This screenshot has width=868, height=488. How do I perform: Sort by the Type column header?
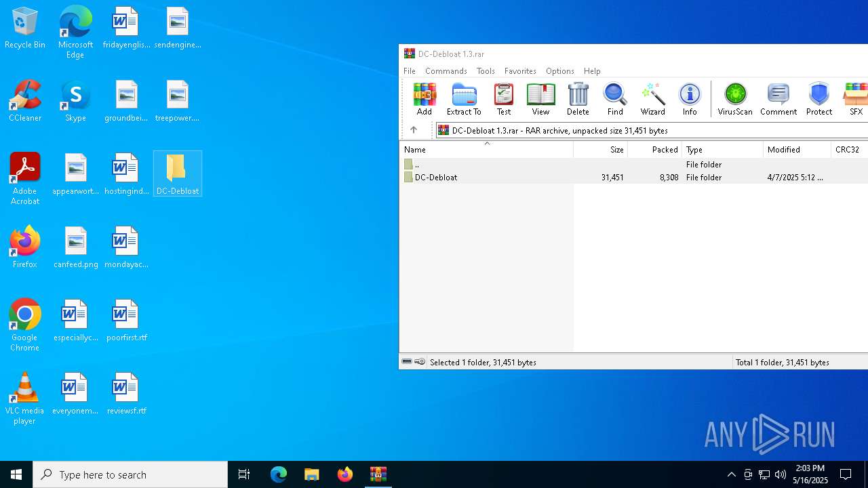coord(723,149)
